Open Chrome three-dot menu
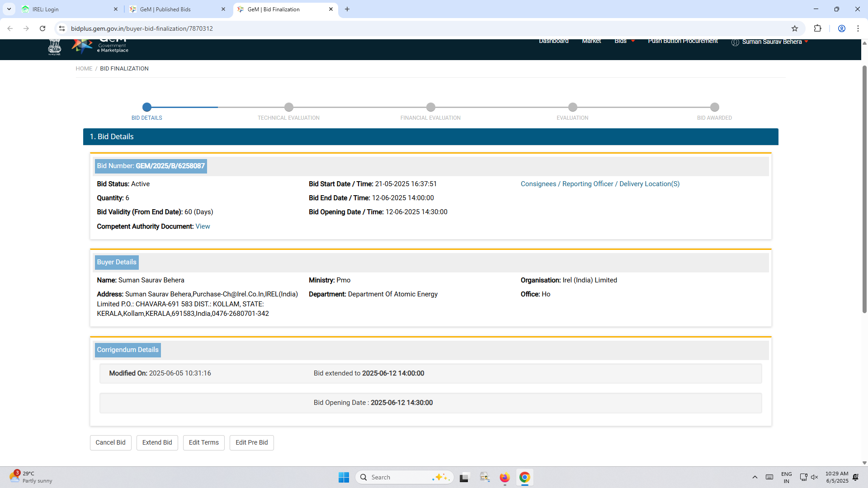Viewport: 868px width, 488px height. (858, 28)
